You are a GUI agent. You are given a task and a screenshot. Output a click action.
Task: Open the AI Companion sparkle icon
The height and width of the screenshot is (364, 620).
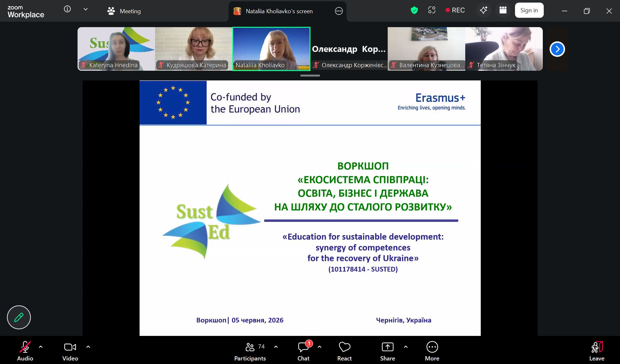point(483,10)
